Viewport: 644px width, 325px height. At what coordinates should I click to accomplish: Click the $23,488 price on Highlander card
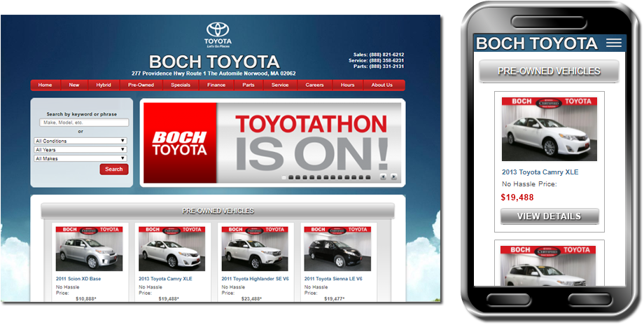(251, 298)
